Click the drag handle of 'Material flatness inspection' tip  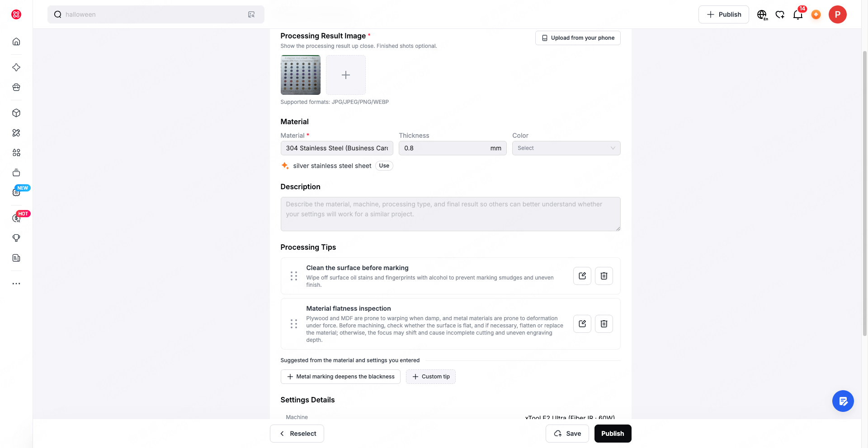pyautogui.click(x=294, y=324)
